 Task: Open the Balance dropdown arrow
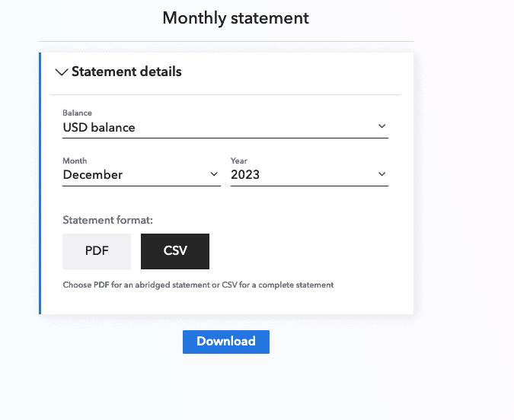[x=382, y=126]
